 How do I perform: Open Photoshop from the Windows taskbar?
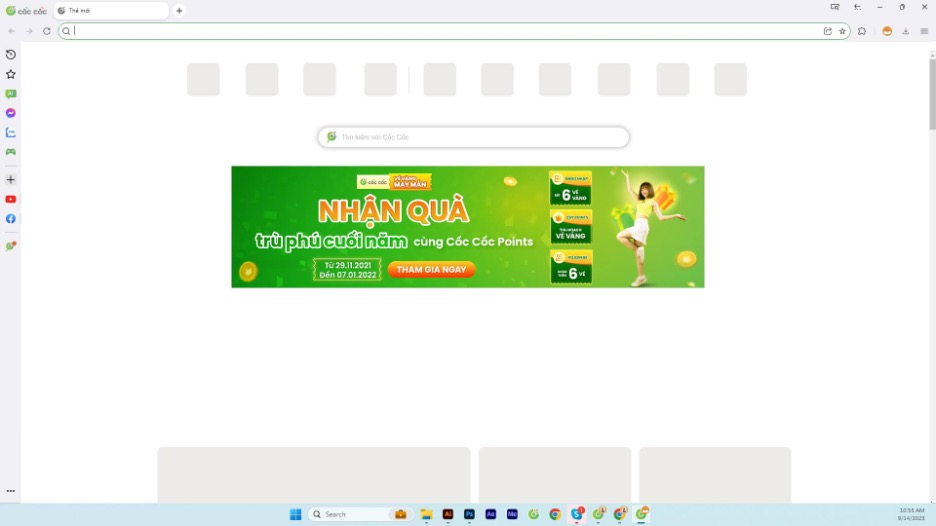(469, 514)
